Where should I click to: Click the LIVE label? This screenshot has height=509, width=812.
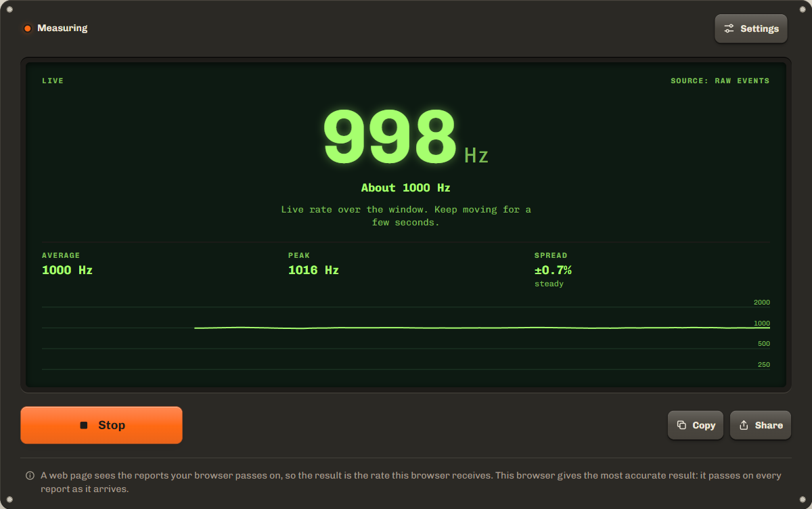[53, 81]
